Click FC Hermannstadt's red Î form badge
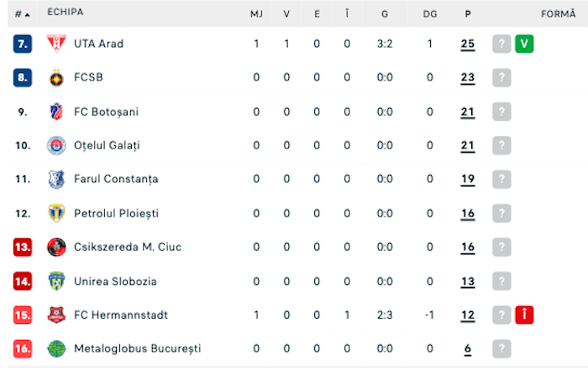Viewport: 588px width, 375px height. point(524,315)
